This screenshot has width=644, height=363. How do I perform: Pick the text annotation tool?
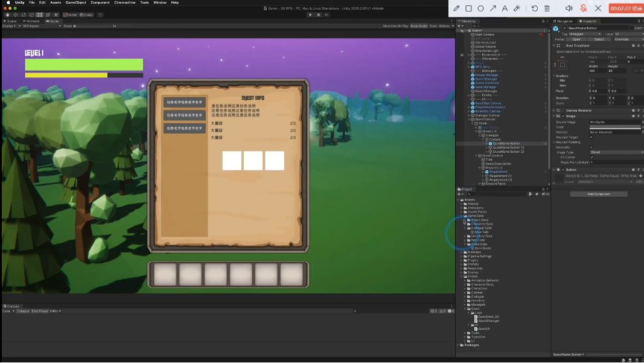click(505, 8)
